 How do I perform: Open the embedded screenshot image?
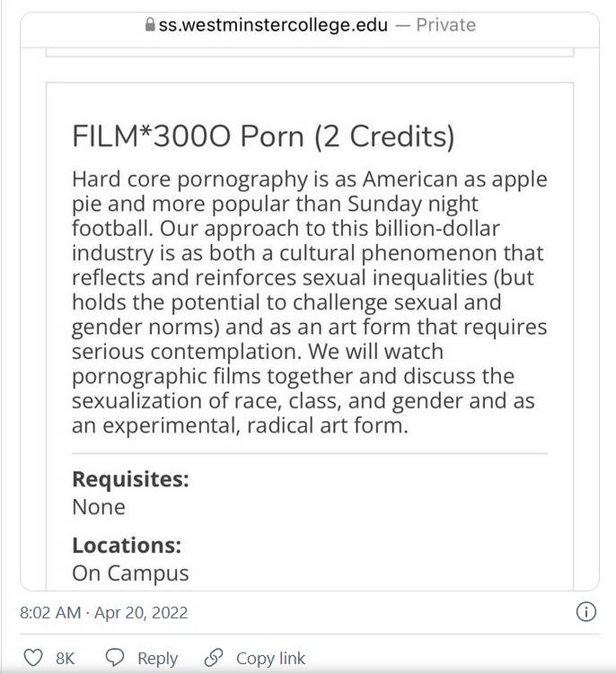(310, 302)
